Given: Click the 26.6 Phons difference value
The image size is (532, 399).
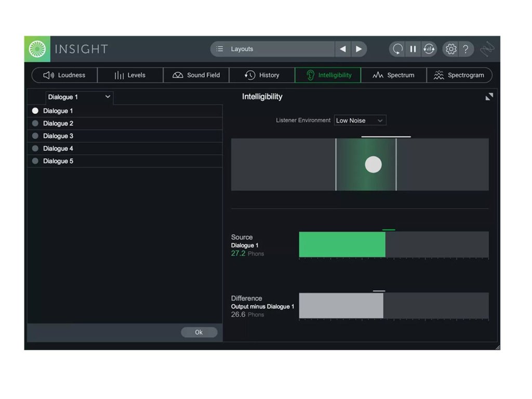Looking at the screenshot, I should coord(247,314).
